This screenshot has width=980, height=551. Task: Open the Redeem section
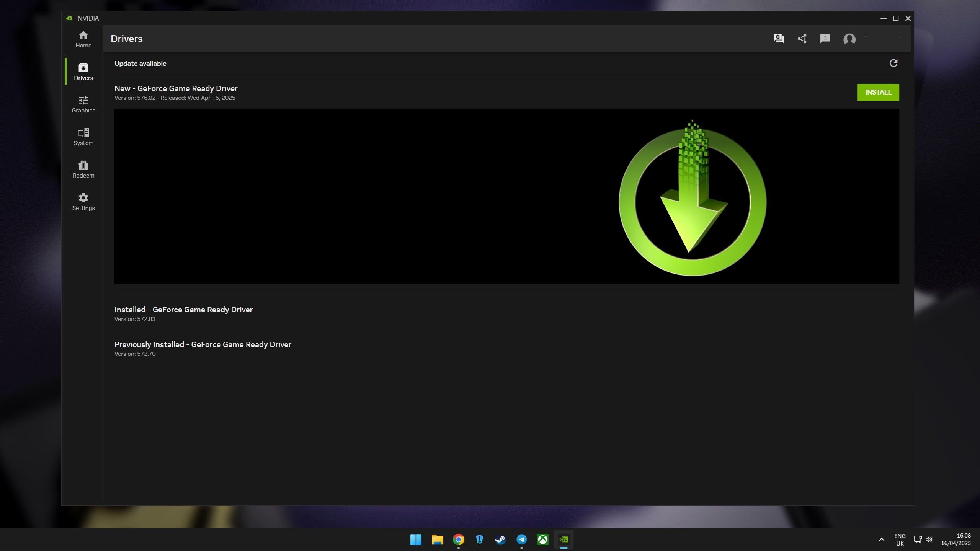click(83, 170)
